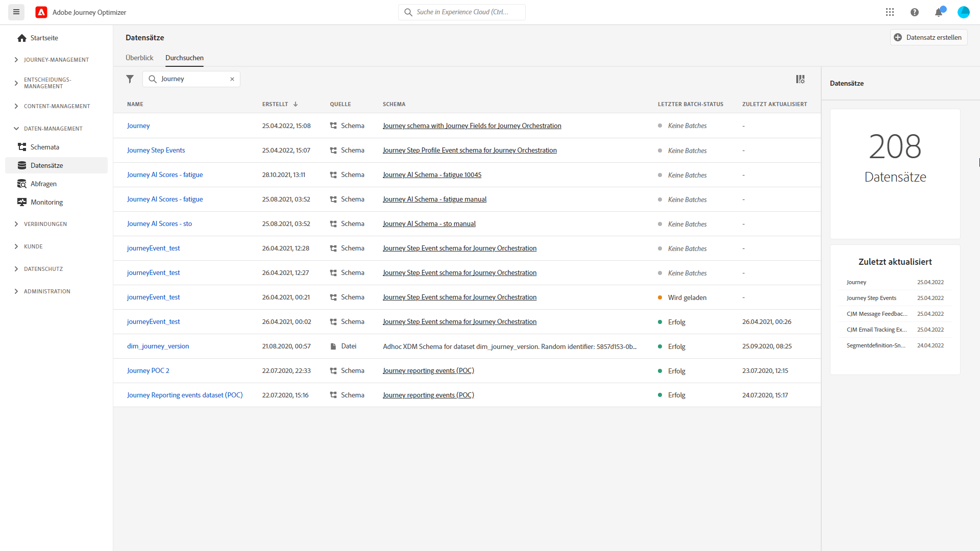
Task: Click the Datensatz erstellen button
Action: pos(928,37)
